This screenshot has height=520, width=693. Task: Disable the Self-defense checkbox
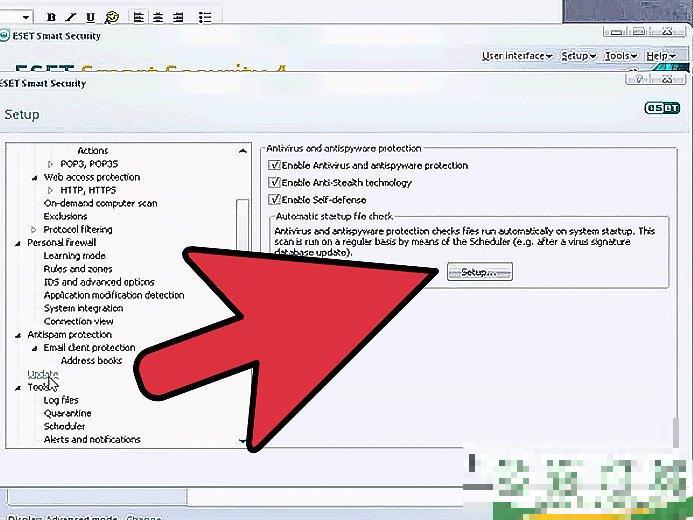point(274,200)
